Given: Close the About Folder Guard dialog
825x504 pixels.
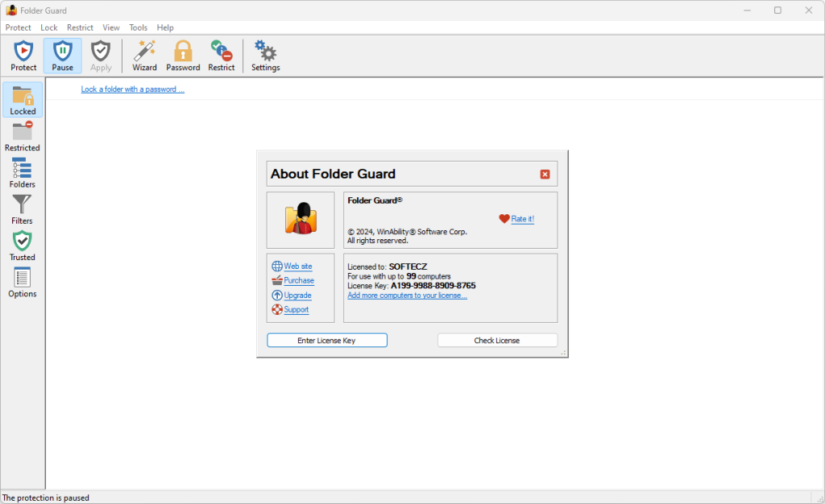Looking at the screenshot, I should (x=545, y=173).
